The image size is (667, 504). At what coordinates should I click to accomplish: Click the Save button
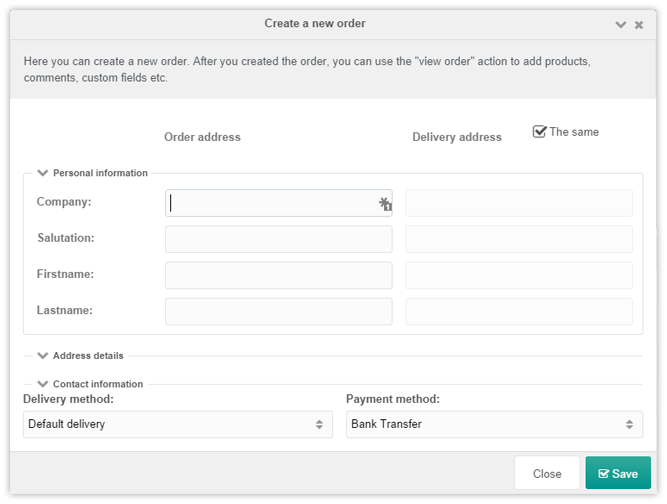click(x=618, y=473)
